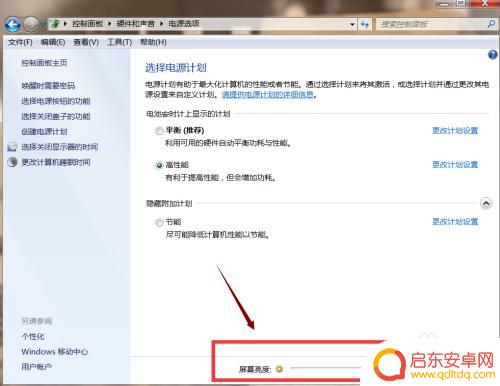Click the search magnifier icon
The width and height of the screenshot is (500, 386).
click(491, 24)
